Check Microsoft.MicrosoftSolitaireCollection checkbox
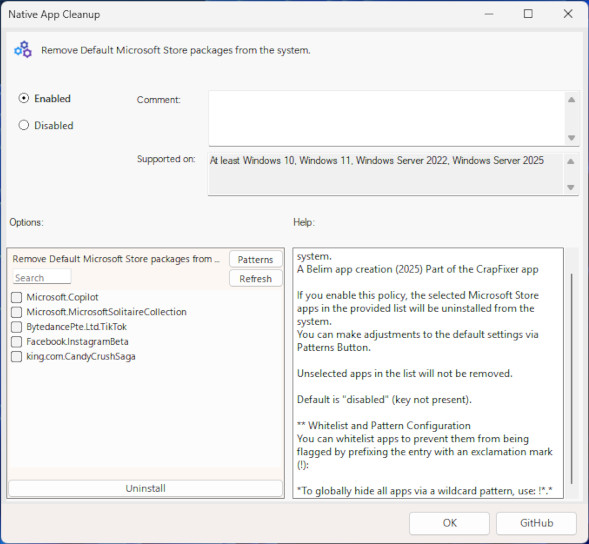Screen dimensions: 589x544 (x=17, y=312)
